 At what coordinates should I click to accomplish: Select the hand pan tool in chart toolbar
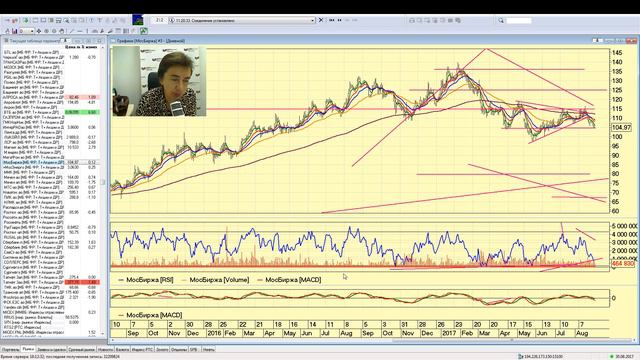tap(62, 31)
